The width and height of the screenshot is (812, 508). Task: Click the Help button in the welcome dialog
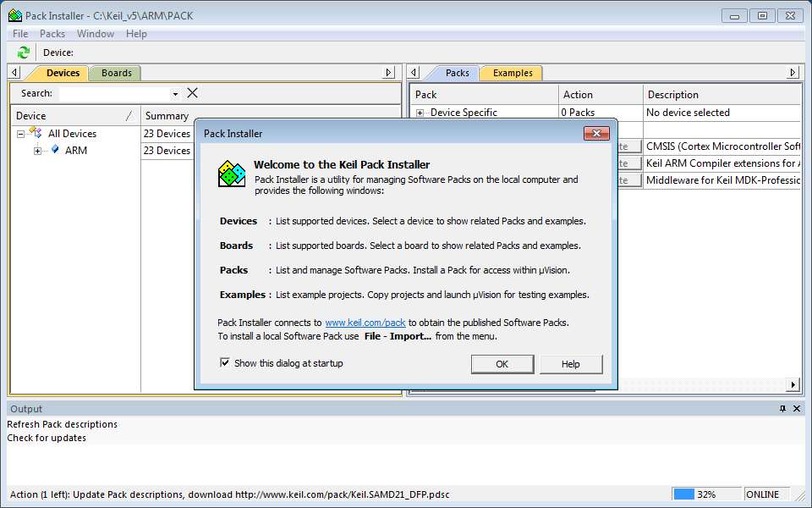pos(571,364)
